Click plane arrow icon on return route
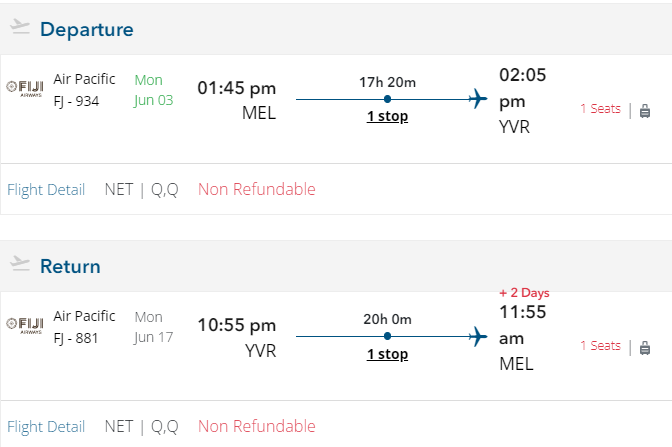The image size is (672, 447). 477,336
